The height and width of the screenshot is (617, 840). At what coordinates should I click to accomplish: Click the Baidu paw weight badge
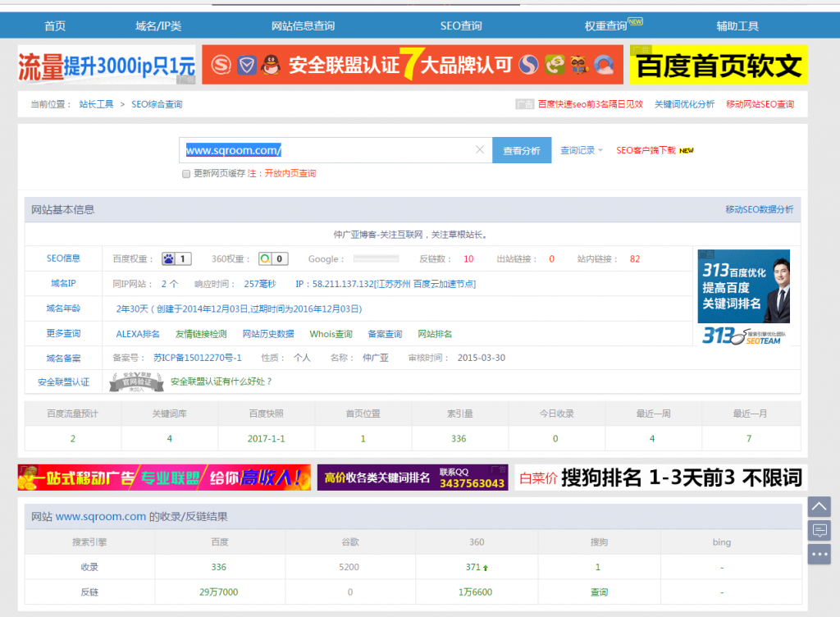point(176,258)
